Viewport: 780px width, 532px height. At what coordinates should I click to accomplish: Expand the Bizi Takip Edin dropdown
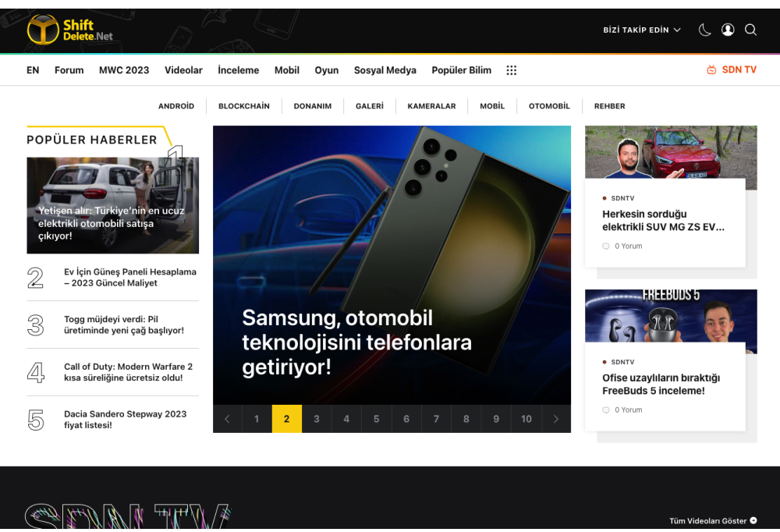641,30
